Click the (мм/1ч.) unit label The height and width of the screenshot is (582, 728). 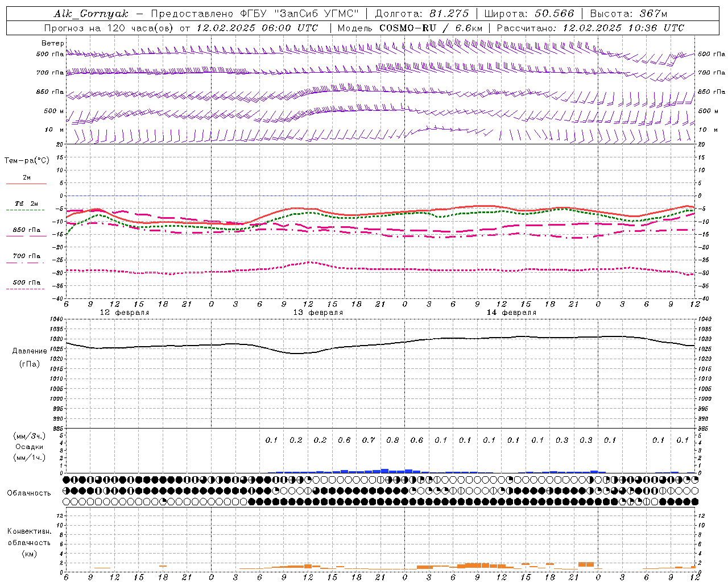(30, 458)
